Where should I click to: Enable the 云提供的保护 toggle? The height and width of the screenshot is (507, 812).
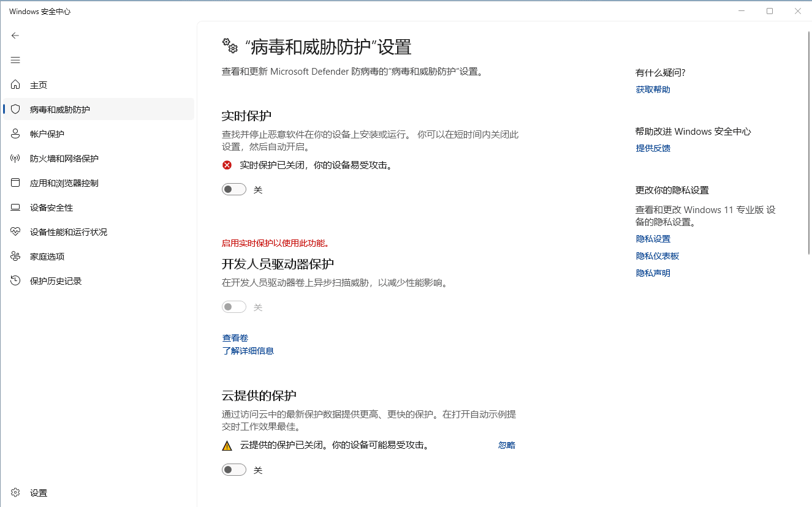click(234, 470)
